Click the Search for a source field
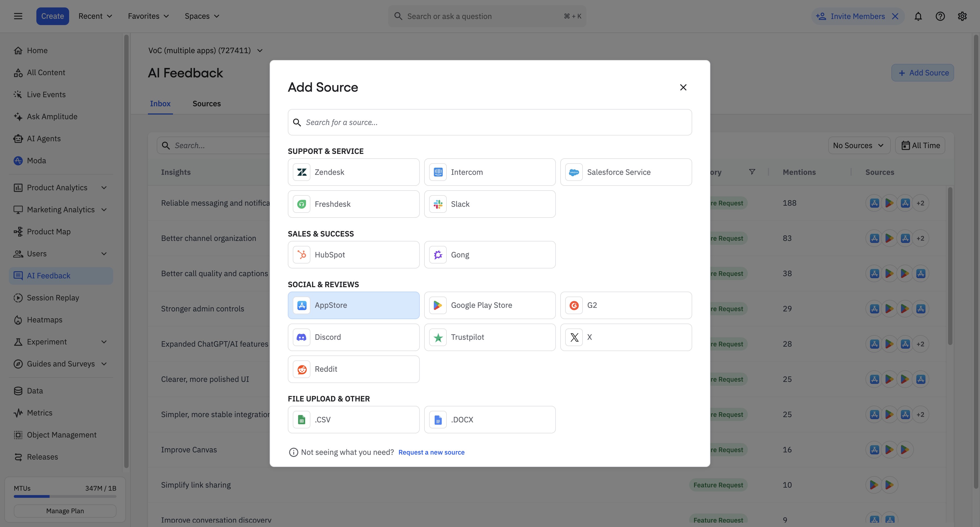 490,123
